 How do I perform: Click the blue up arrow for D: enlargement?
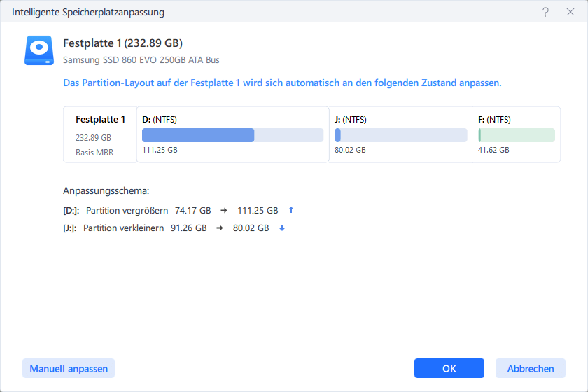click(291, 210)
